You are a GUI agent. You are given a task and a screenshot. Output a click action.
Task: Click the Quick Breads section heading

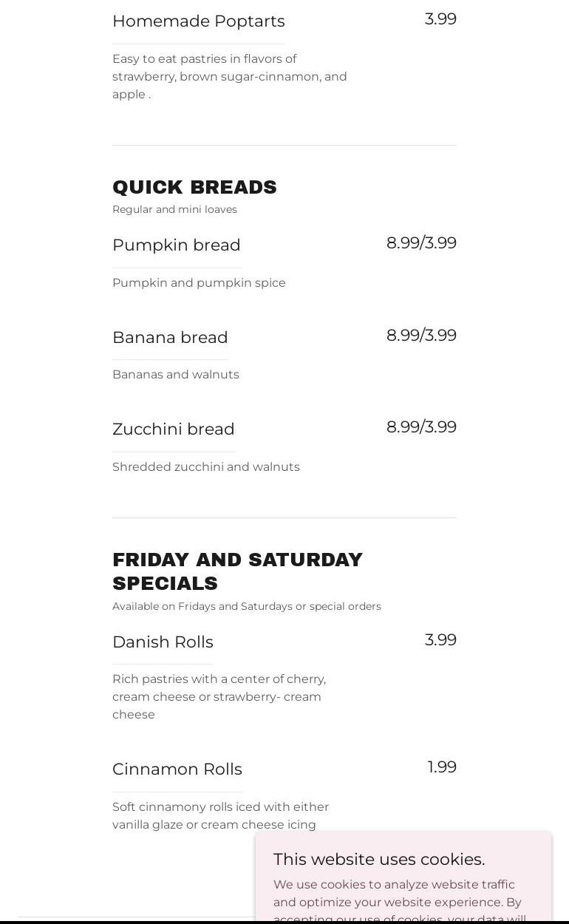tap(194, 187)
